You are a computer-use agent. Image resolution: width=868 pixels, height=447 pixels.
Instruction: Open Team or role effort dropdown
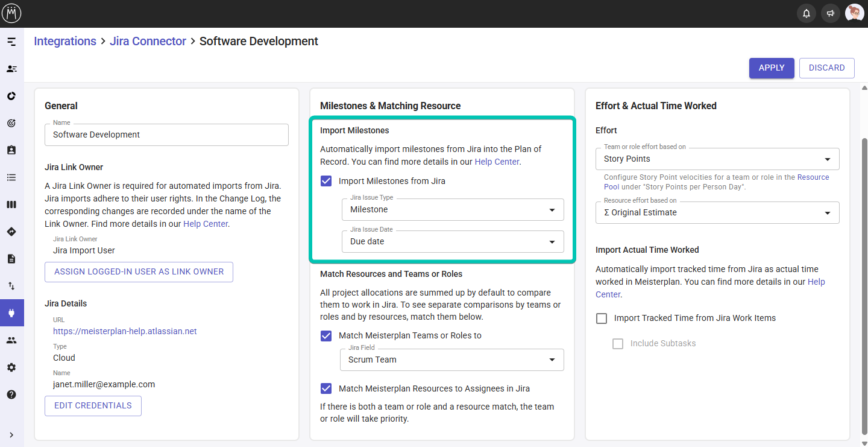[717, 159]
